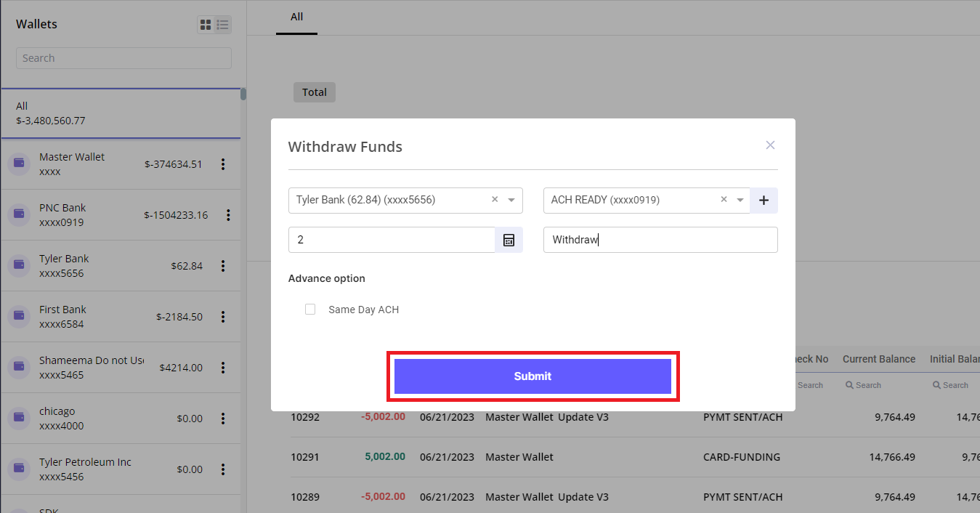Screen dimensions: 980x513
Task: Open the three-dot menu for PNC Bank
Action: click(228, 215)
